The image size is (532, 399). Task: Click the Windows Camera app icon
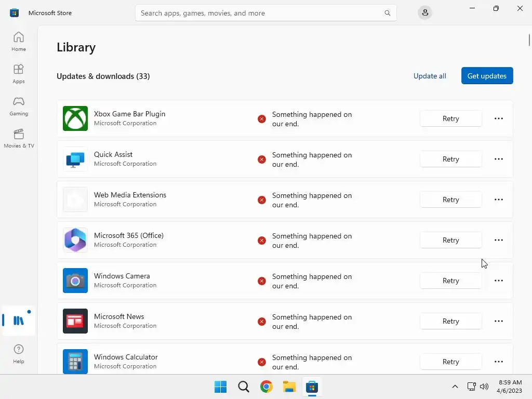click(x=75, y=281)
